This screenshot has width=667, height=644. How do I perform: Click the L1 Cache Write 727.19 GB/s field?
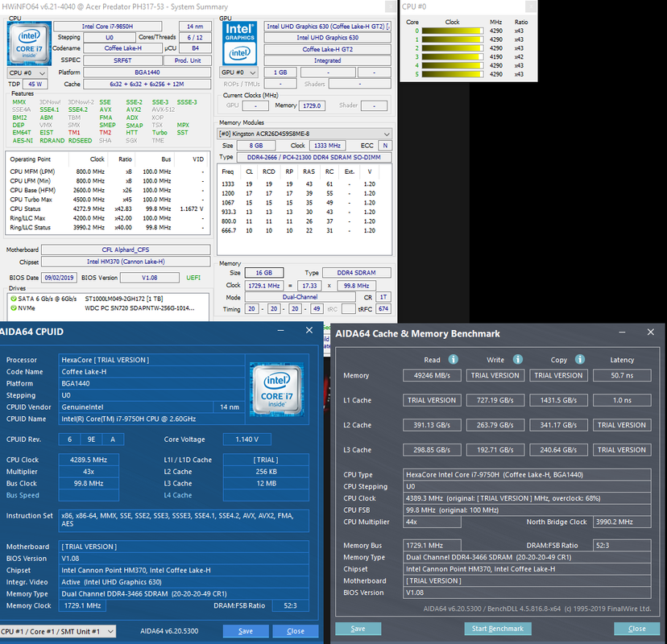click(x=495, y=400)
